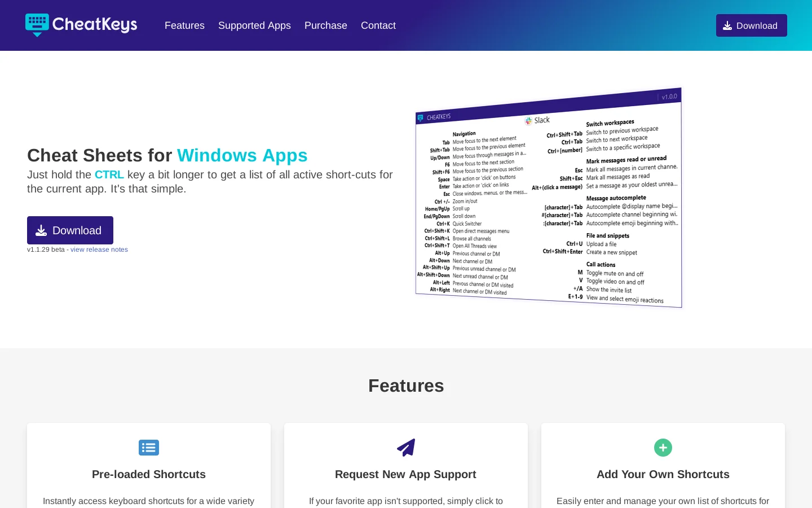The width and height of the screenshot is (812, 508).
Task: Click the Features section heading
Action: [406, 386]
